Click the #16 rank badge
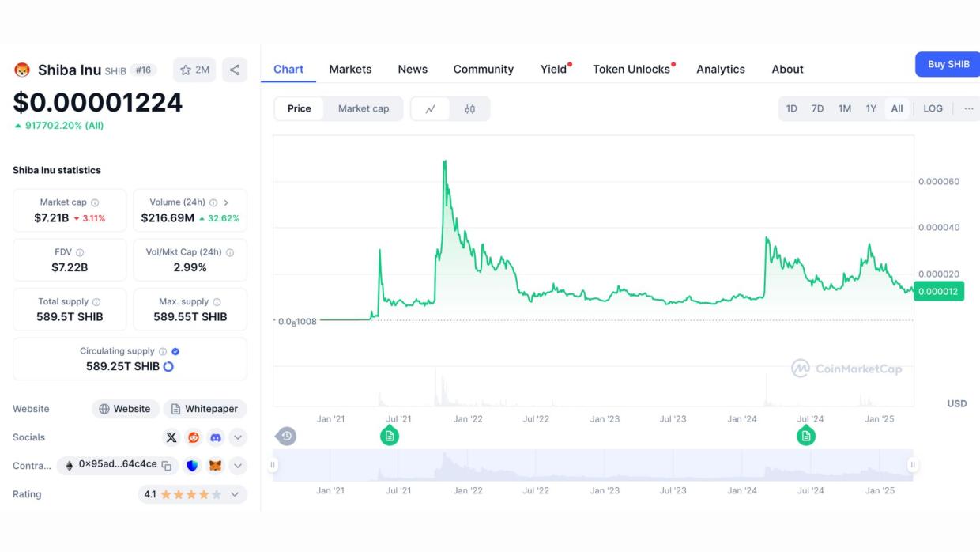Viewport: 980px width, 552px height. click(x=143, y=70)
